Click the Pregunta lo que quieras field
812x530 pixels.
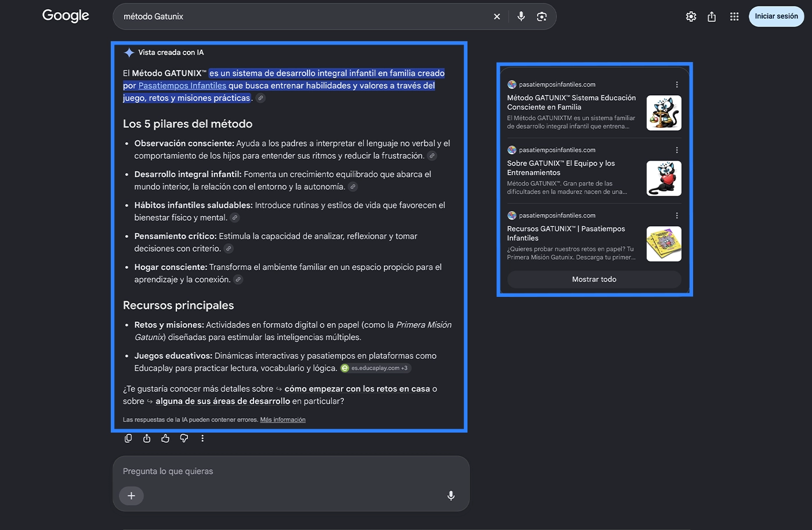(291, 471)
